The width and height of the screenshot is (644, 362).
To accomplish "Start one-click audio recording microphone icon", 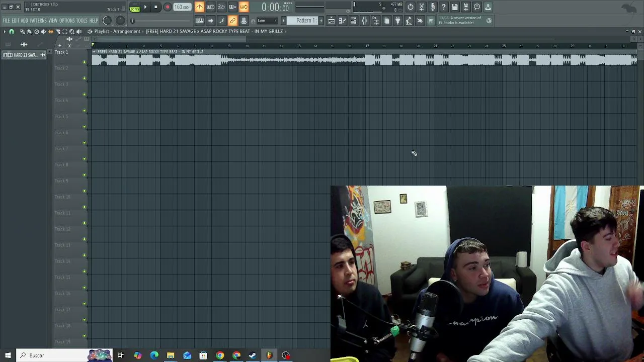I will 433,7.
